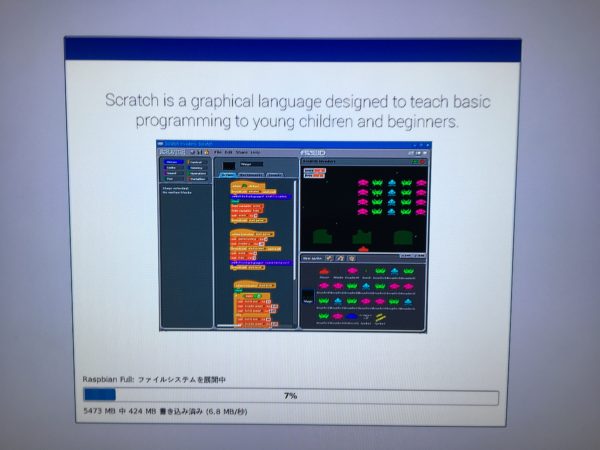Click the "Raspbian Full: ファイルシステムを展開中" status text
The image size is (600, 450).
click(x=154, y=380)
